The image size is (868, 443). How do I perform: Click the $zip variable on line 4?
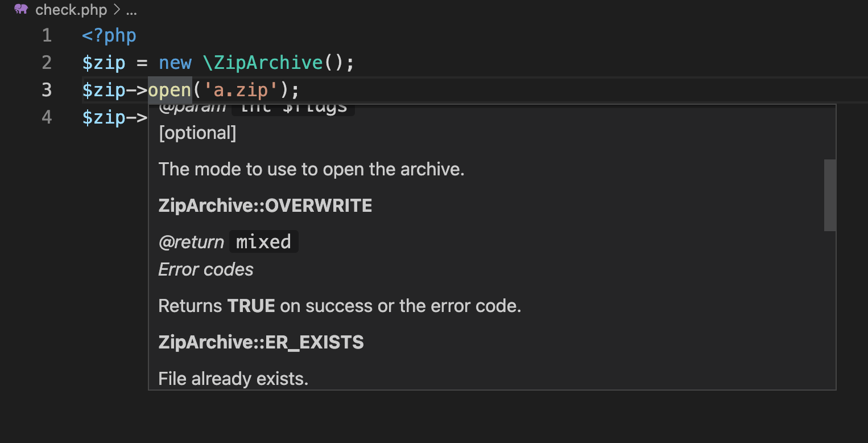coord(104,117)
